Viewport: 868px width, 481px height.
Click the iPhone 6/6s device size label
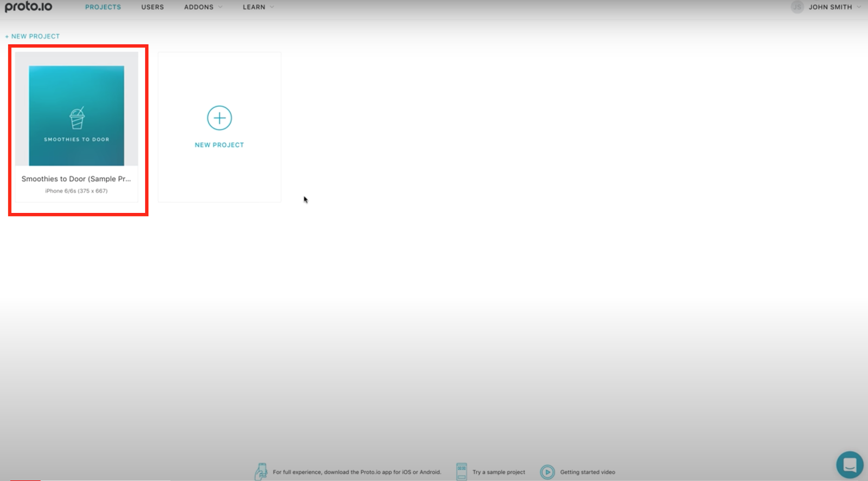point(76,191)
